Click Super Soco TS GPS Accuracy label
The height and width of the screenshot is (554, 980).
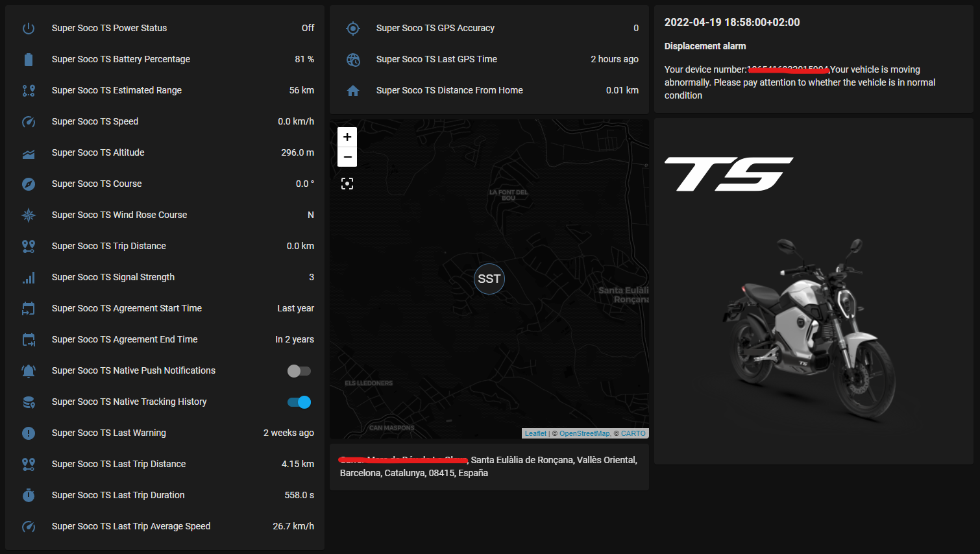[x=435, y=28]
